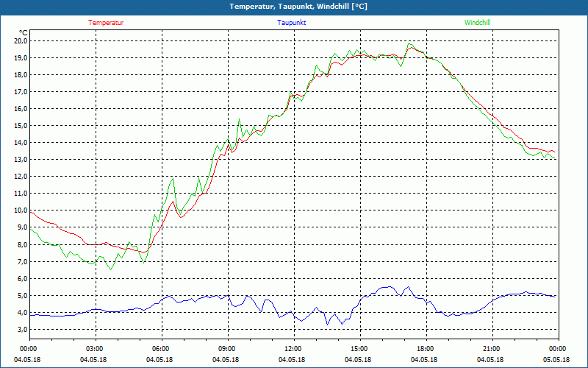Click the 05.05.18 date label
The image size is (588, 368).
[x=556, y=360]
